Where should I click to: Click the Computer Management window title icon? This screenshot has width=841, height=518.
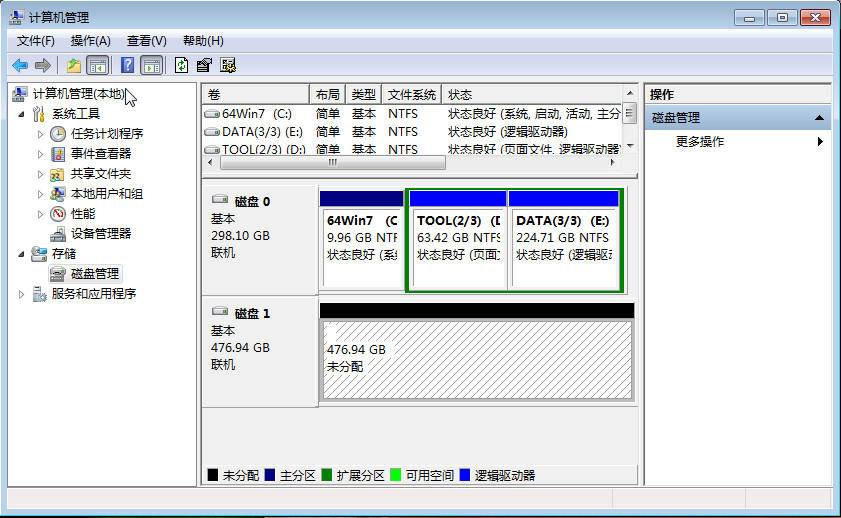pos(17,17)
